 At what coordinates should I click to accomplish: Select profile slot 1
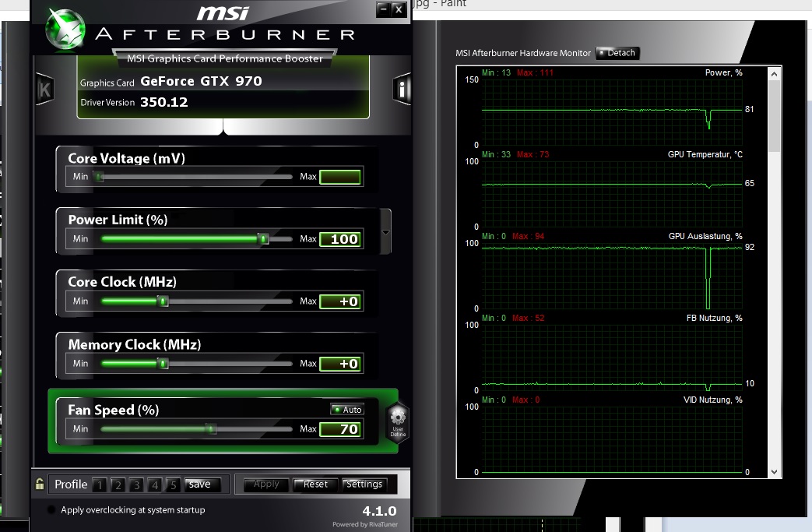tap(100, 484)
